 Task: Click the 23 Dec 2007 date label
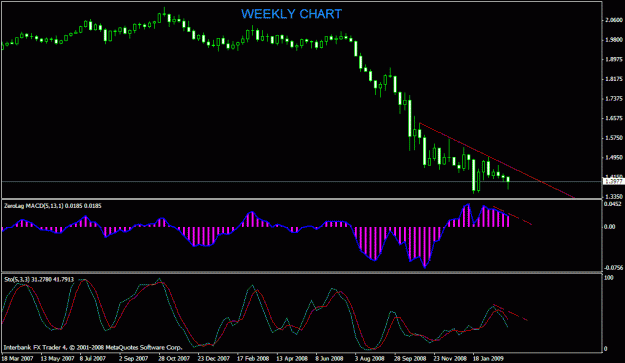(214, 358)
